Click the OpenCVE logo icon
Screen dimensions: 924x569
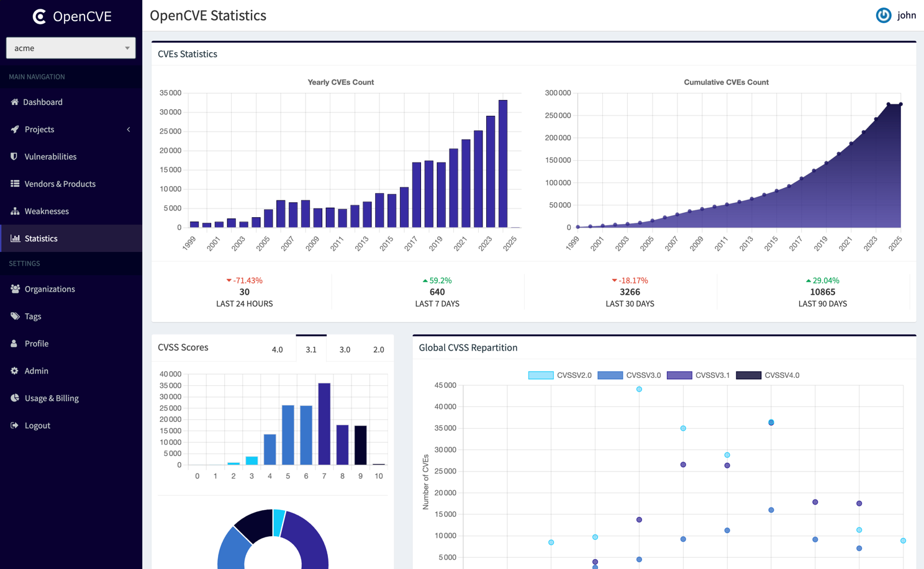click(x=39, y=16)
